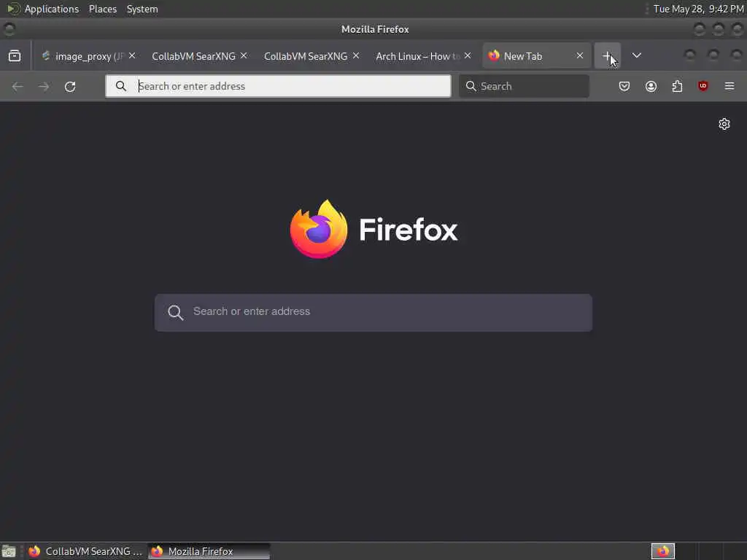Image resolution: width=747 pixels, height=560 pixels.
Task: Click the show desktop icon in bottom panel
Action: pyautogui.click(x=9, y=551)
